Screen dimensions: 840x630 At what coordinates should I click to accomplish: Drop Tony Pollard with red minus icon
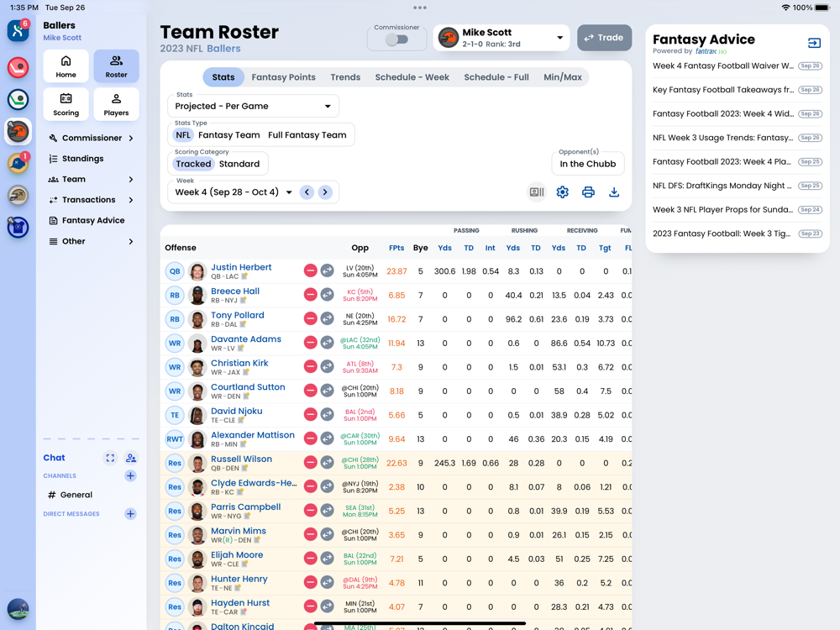310,318
